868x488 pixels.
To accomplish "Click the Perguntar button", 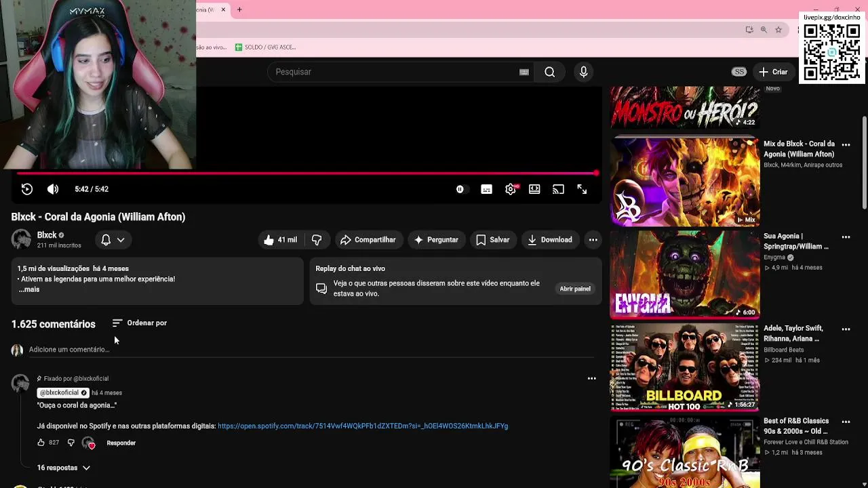I will tap(437, 240).
